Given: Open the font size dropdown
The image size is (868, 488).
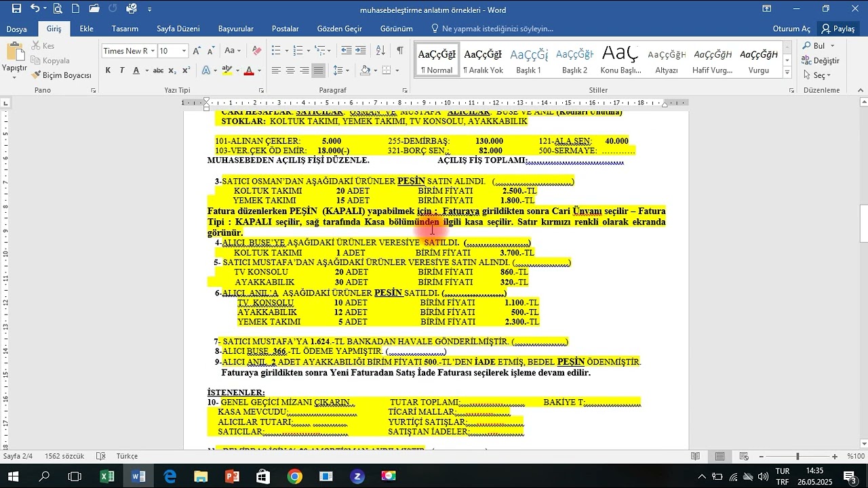Looking at the screenshot, I should point(184,51).
